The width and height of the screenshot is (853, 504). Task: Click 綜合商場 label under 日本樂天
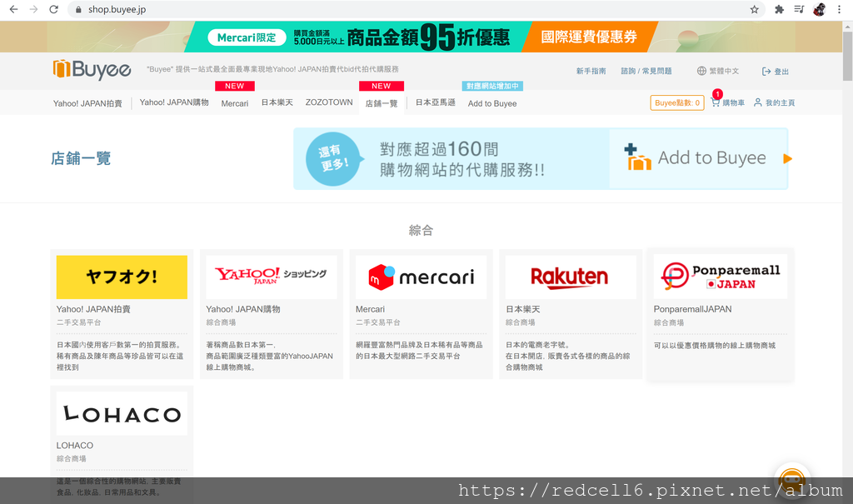click(521, 322)
